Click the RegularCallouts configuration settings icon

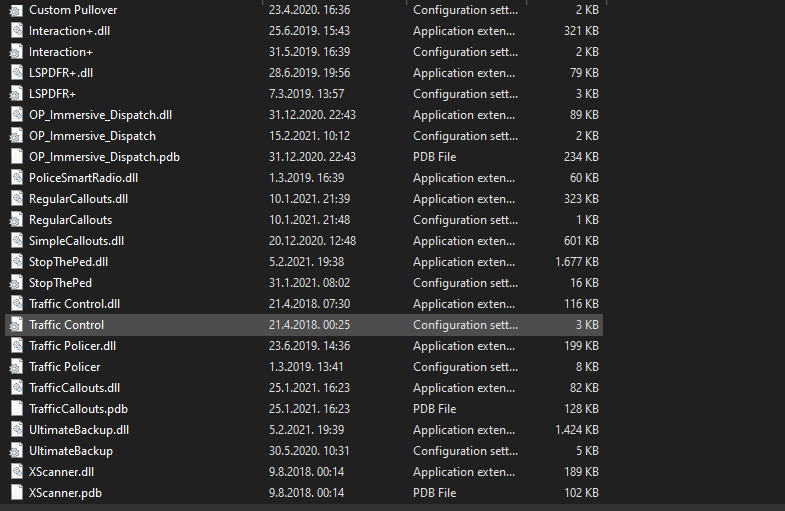coord(16,220)
